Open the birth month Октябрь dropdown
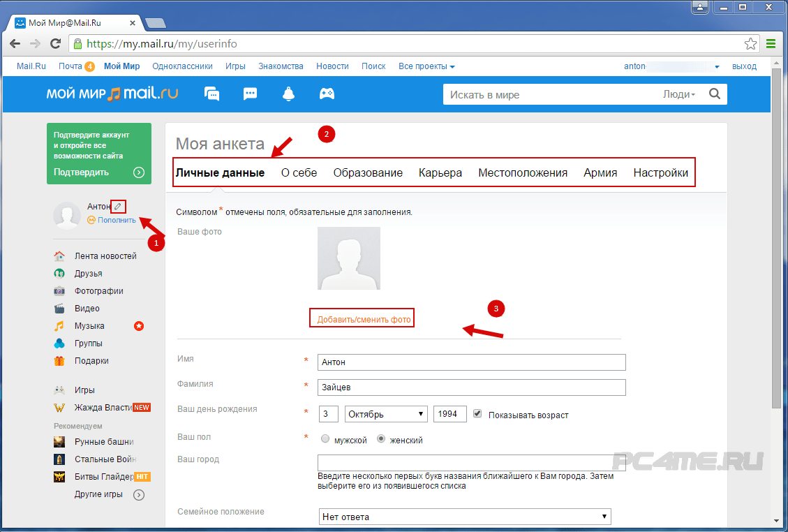Image resolution: width=788 pixels, height=532 pixels. coord(386,414)
